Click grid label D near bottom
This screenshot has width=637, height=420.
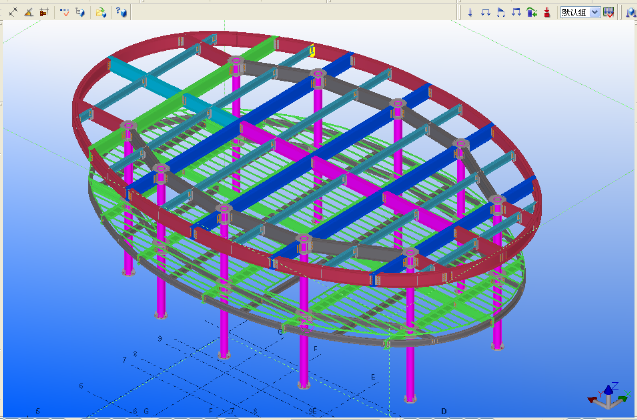[444, 410]
